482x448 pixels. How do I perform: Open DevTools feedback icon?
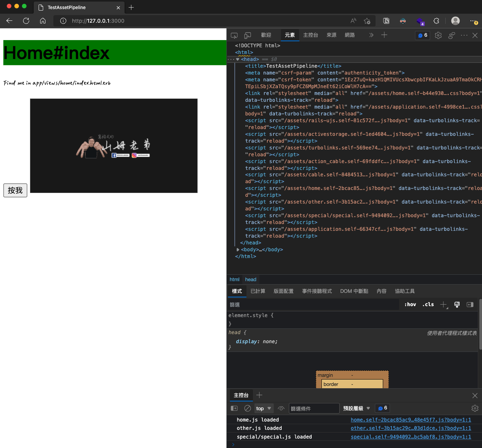pyautogui.click(x=451, y=35)
